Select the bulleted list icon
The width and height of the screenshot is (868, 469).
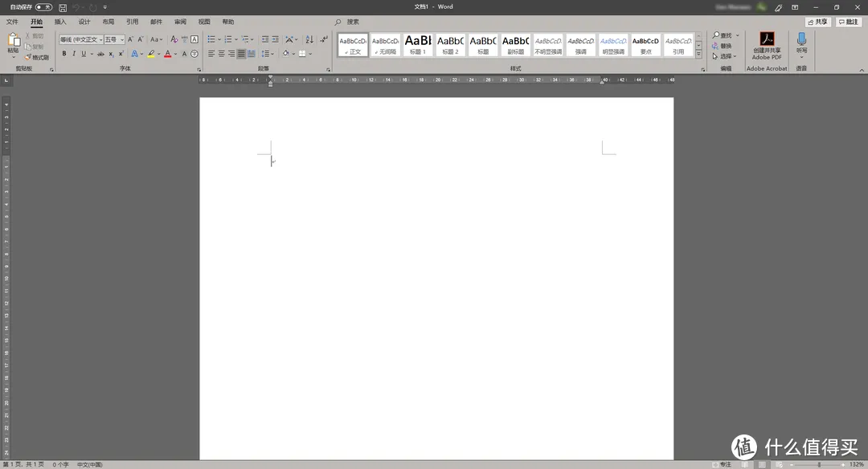click(x=211, y=39)
